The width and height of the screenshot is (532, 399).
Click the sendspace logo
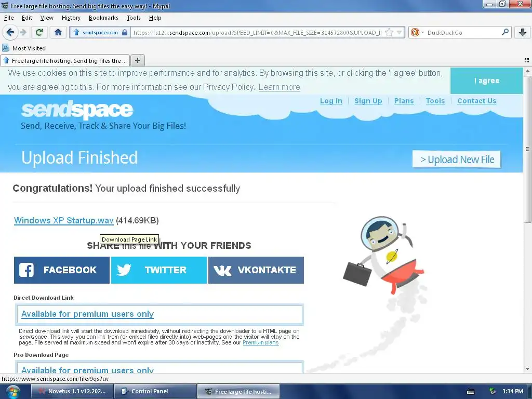click(77, 110)
